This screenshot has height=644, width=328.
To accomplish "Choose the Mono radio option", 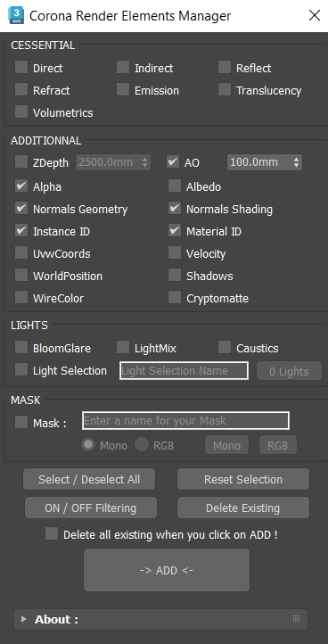I will coord(88,444).
